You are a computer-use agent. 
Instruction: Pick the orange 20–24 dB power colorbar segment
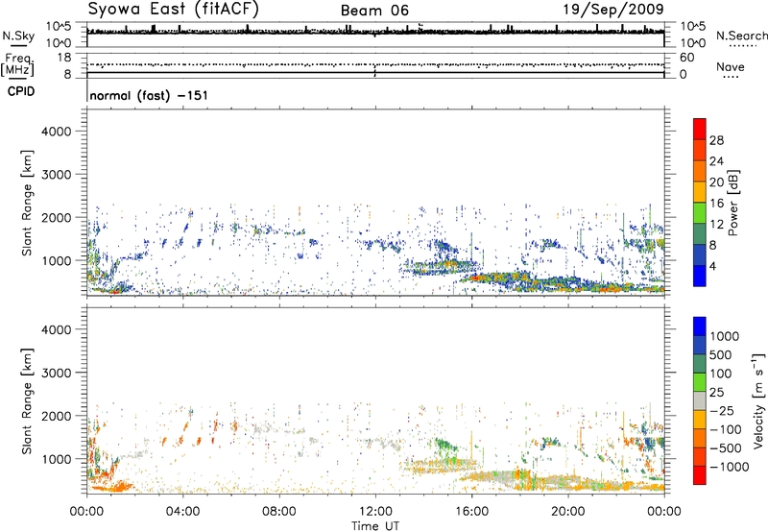click(x=700, y=171)
